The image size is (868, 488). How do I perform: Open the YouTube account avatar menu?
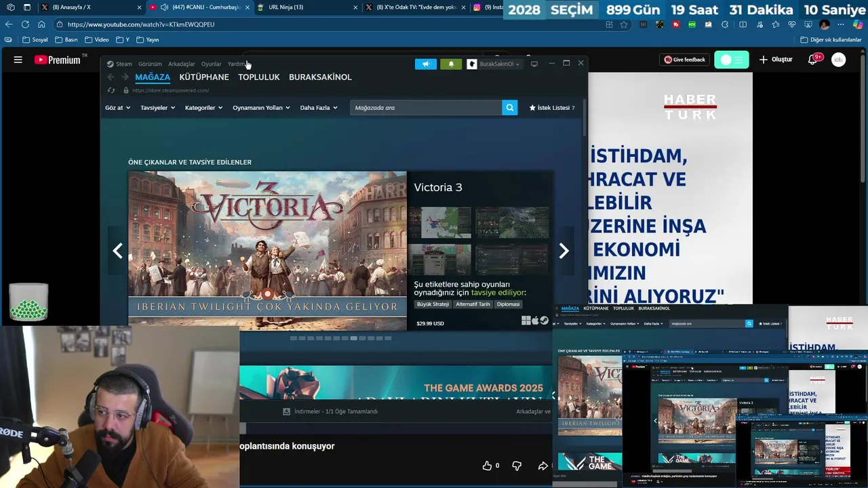point(839,60)
